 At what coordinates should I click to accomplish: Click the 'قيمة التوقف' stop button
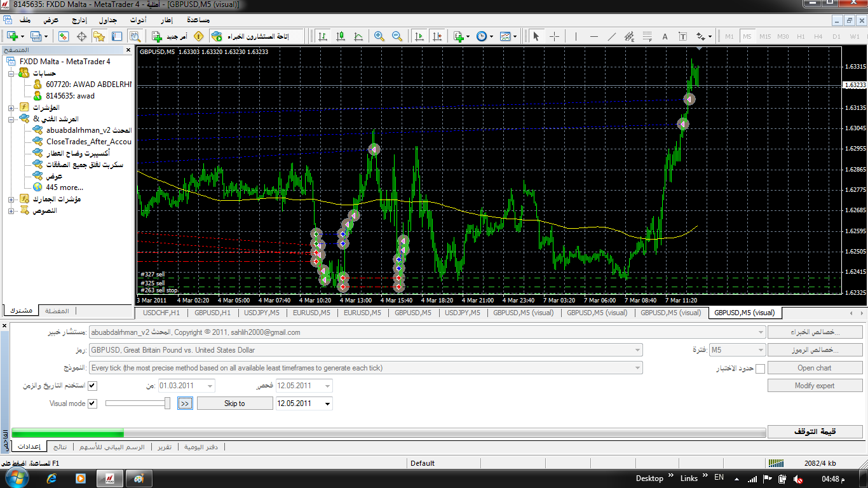coord(815,431)
